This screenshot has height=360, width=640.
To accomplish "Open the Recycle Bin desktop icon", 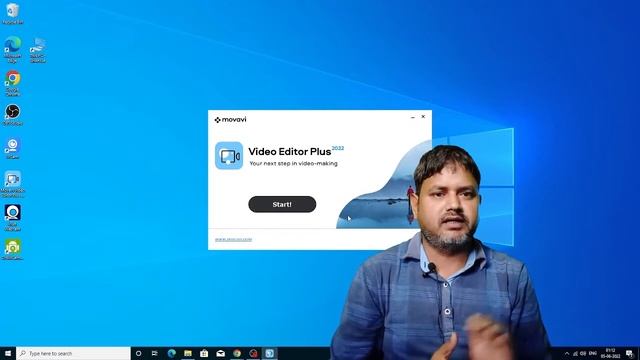I will (x=13, y=13).
